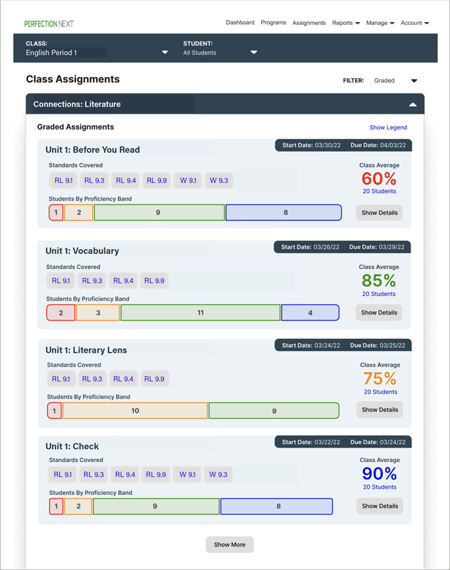Image resolution: width=450 pixels, height=570 pixels.
Task: Collapse the Connections: Literature section
Action: (x=413, y=105)
